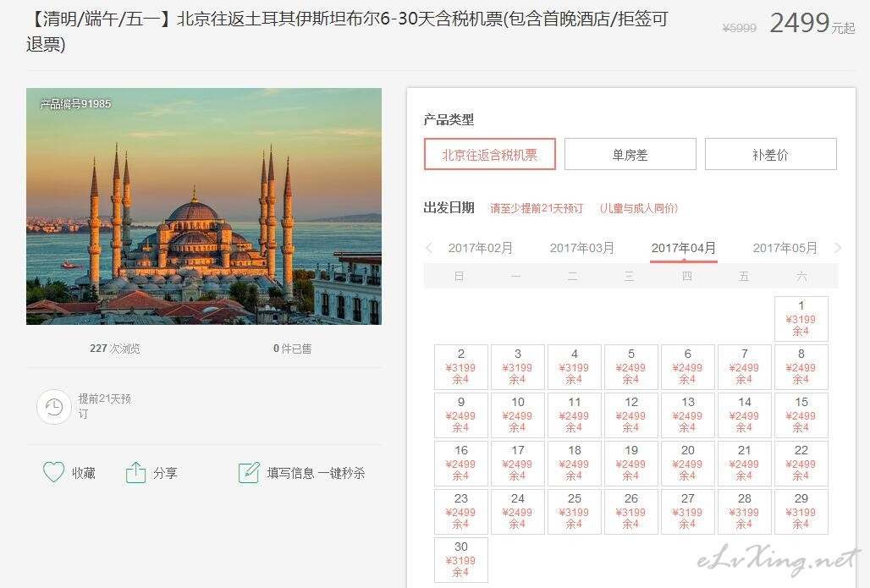Go to previous months with left chevron
Screen dimensions: 870x588
pyautogui.click(x=429, y=248)
